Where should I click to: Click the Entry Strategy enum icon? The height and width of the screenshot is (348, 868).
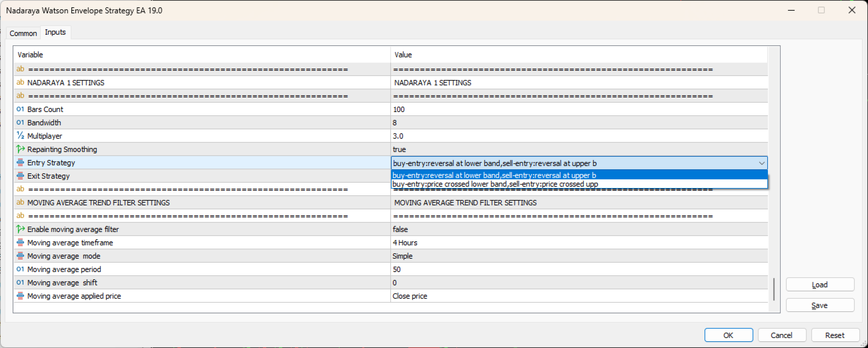[x=20, y=163]
